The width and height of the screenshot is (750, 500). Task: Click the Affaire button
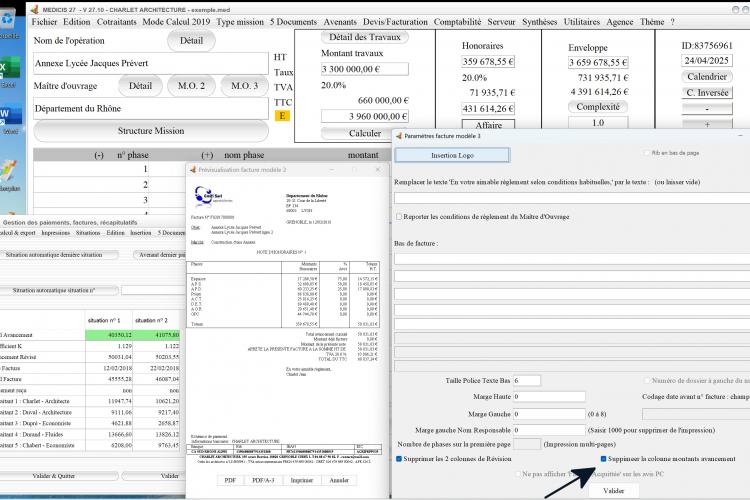pos(488,125)
